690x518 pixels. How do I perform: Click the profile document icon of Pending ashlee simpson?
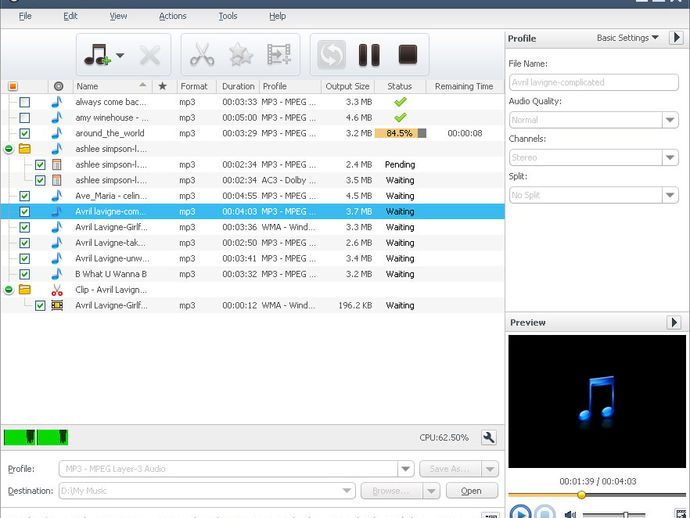click(57, 165)
